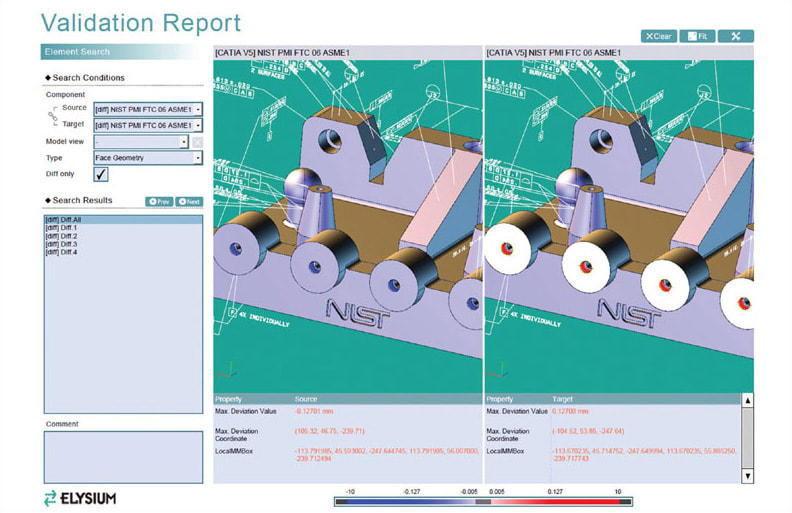Screen dimensions: 792x513
Task: Select the Diff.2 result row
Action: coord(123,236)
